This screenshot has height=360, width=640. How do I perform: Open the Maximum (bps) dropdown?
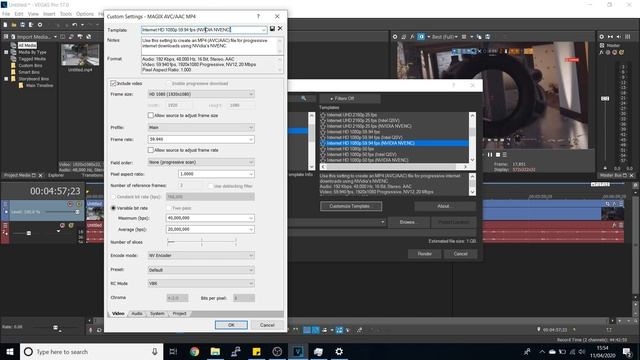coord(251,218)
